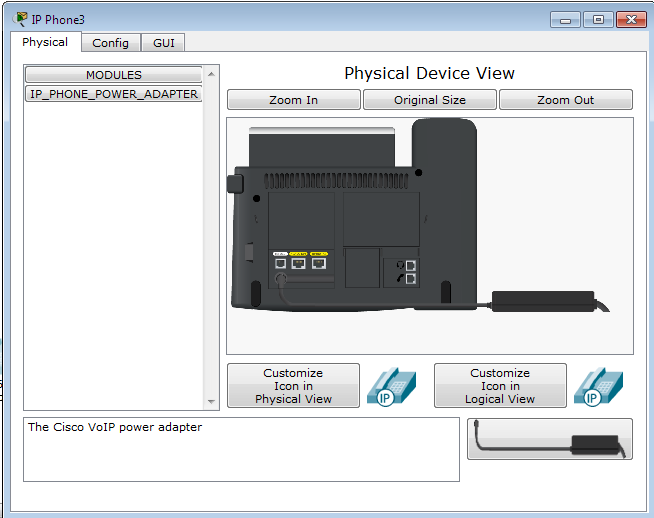Click the Zoom Out button
The height and width of the screenshot is (518, 654).
point(566,100)
